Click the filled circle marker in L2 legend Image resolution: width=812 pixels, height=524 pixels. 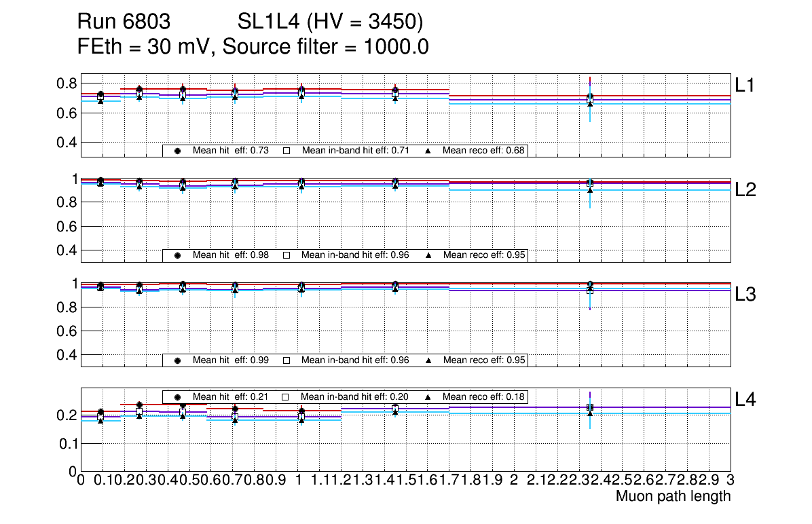177,256
